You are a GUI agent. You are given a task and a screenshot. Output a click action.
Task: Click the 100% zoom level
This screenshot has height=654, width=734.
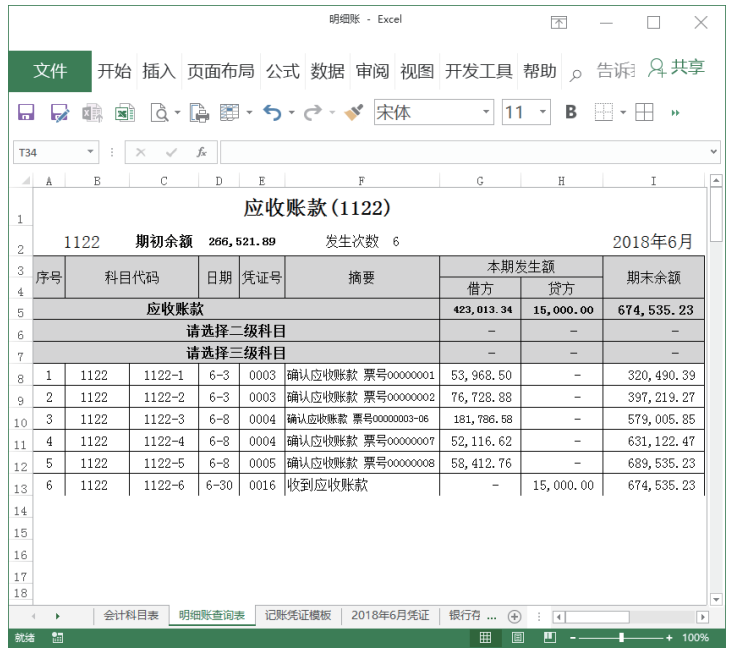(x=695, y=638)
